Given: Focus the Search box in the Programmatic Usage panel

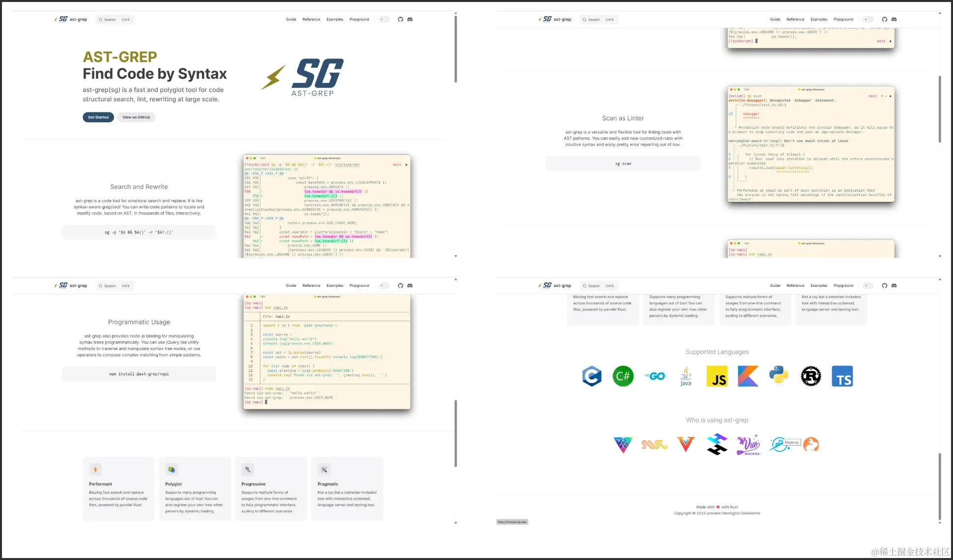Looking at the screenshot, I should click(115, 286).
